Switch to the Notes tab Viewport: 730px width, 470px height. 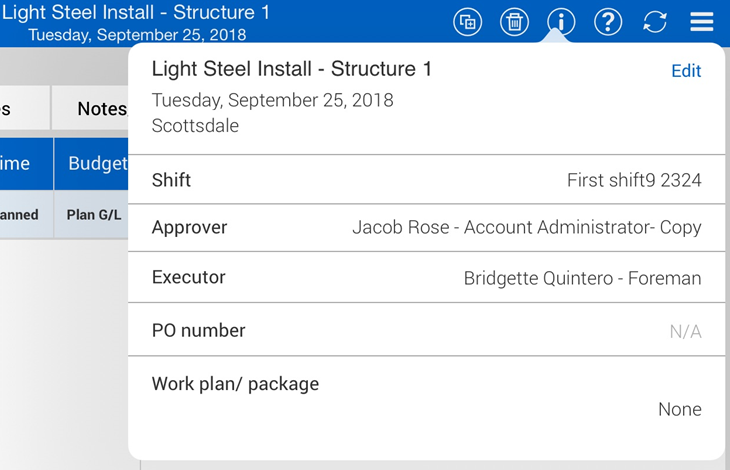click(95, 109)
